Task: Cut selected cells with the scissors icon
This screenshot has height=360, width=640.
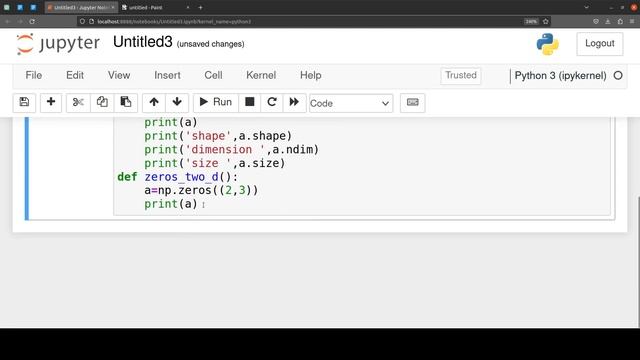Action: tap(78, 102)
